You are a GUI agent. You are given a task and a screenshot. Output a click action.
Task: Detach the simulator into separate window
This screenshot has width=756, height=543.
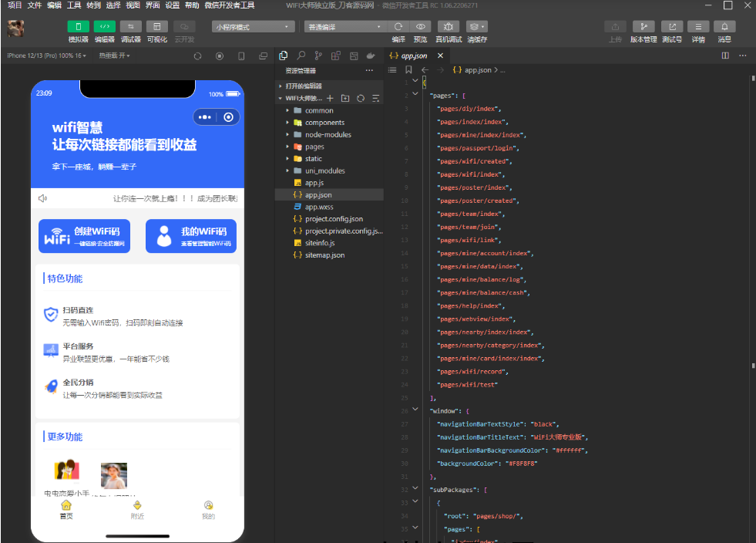[x=264, y=56]
